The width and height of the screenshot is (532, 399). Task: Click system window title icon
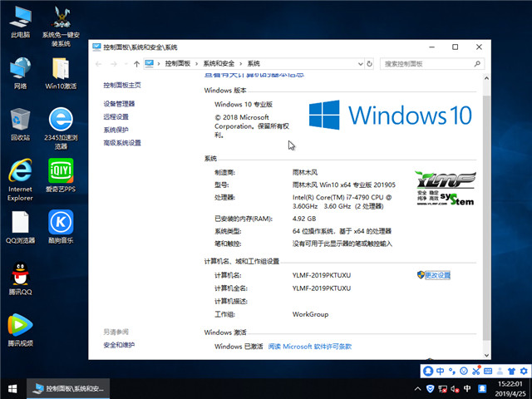coord(96,47)
